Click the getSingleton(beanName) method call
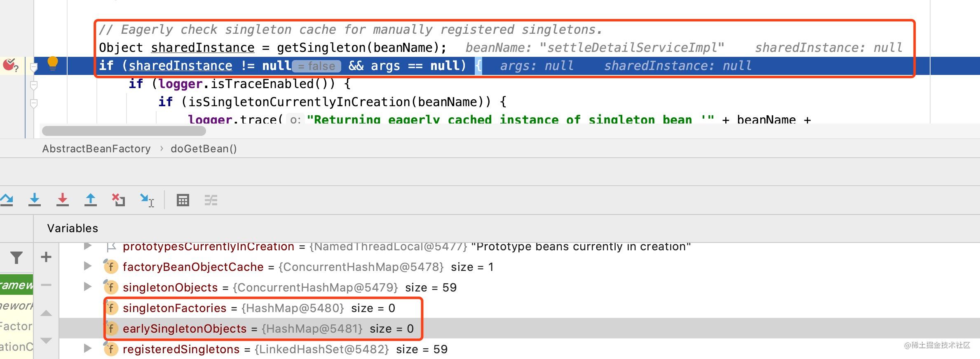 pyautogui.click(x=357, y=48)
